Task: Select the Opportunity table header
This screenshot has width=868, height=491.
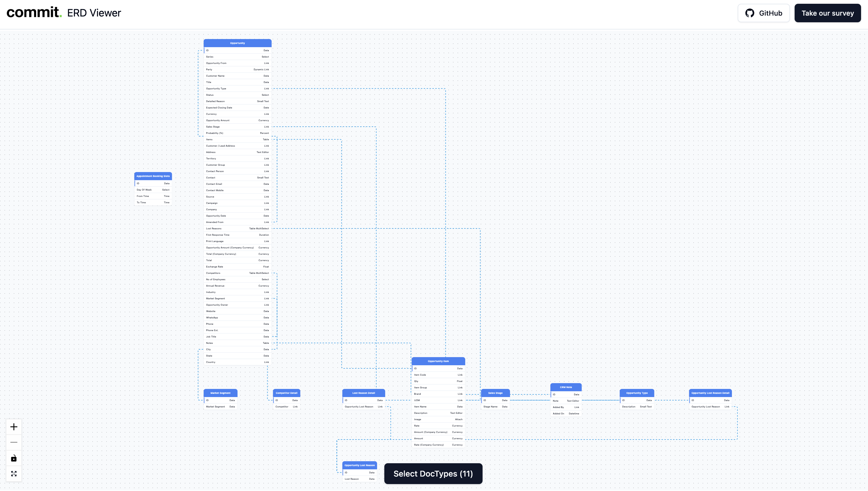Action: [x=237, y=43]
